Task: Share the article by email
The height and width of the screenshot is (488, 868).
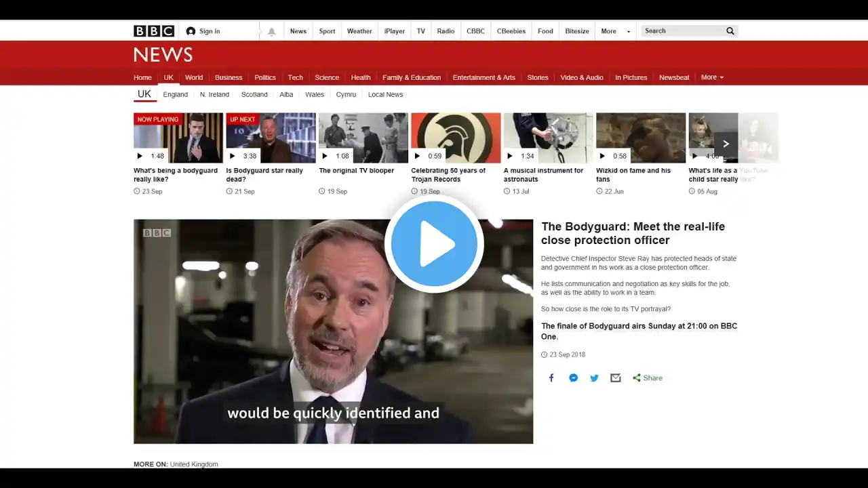Action: click(616, 378)
